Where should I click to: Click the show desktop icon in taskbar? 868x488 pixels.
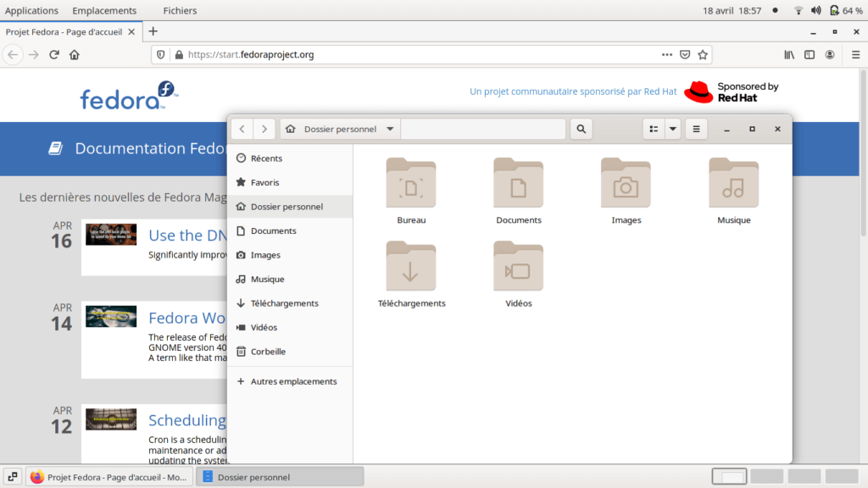(12, 476)
